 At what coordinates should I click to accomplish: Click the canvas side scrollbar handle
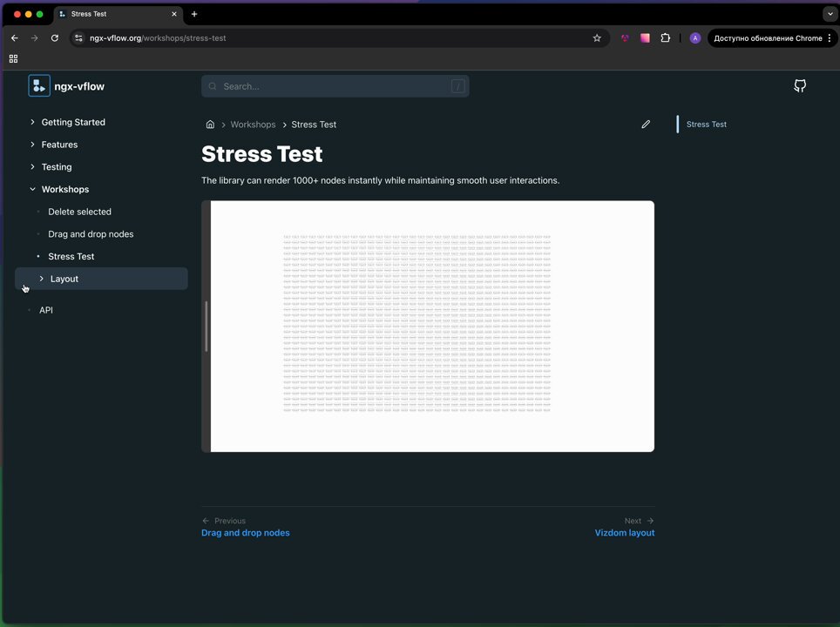pyautogui.click(x=207, y=327)
